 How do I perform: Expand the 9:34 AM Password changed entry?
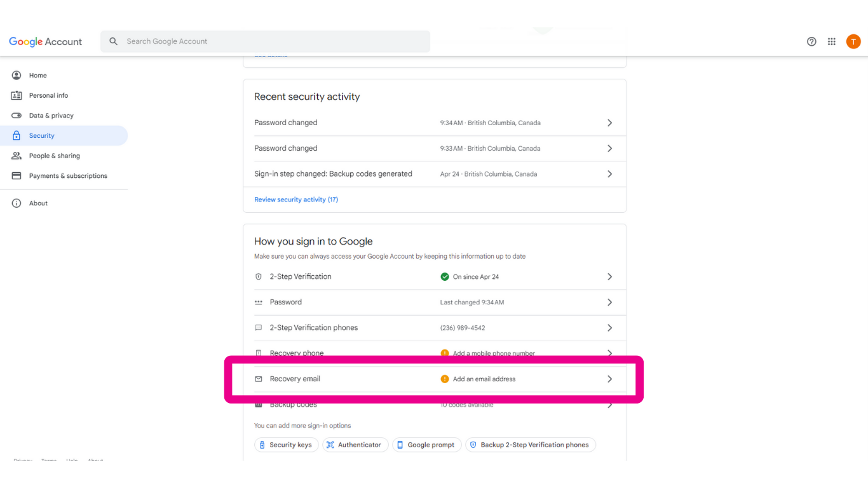click(609, 123)
